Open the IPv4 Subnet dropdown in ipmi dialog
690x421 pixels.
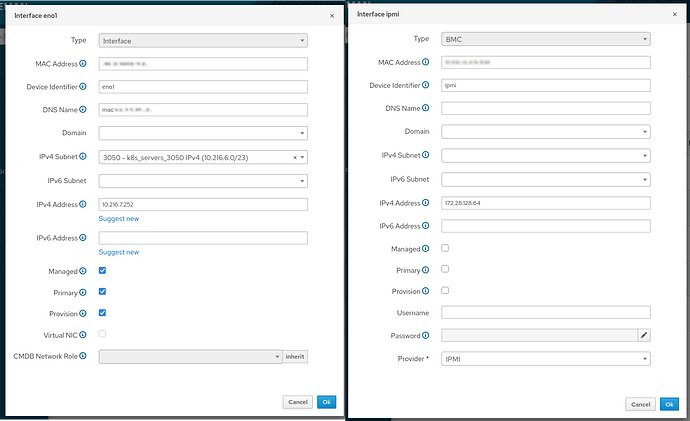click(x=546, y=155)
